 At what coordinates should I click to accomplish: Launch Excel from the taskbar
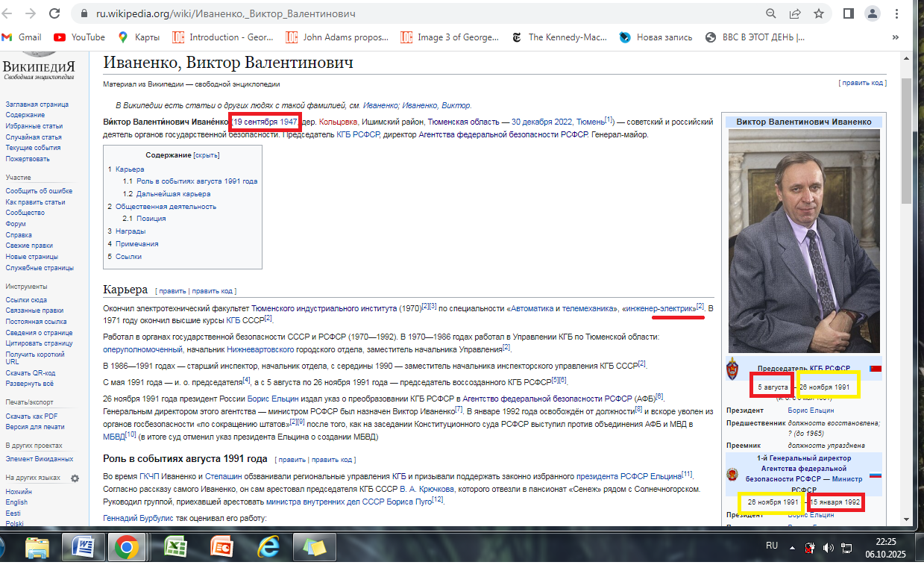[175, 549]
